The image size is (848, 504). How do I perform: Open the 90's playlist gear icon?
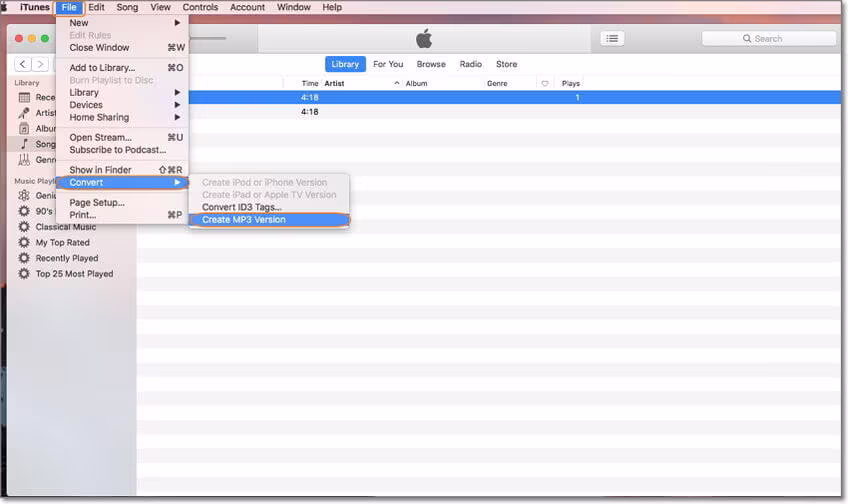24,211
